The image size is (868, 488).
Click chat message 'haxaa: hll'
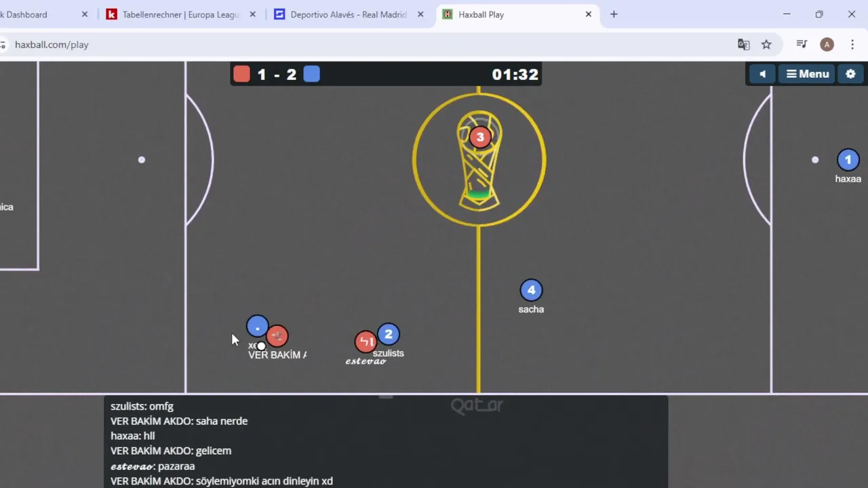[133, 436]
